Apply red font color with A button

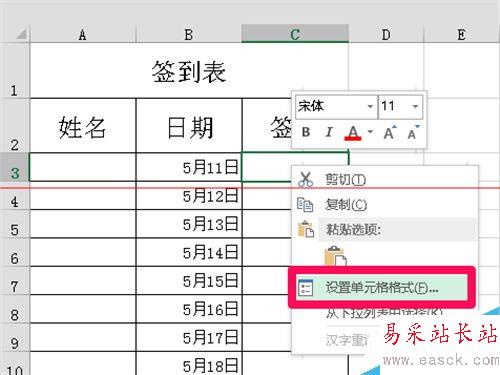[353, 133]
